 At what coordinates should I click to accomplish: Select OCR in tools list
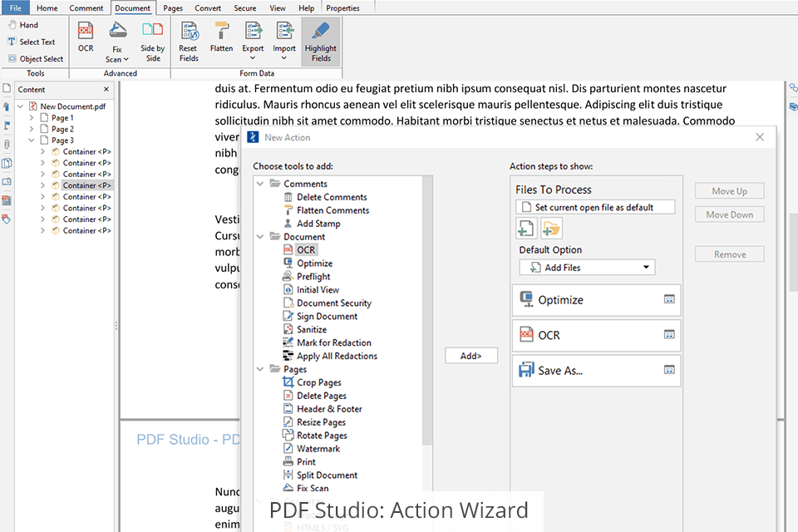300,250
